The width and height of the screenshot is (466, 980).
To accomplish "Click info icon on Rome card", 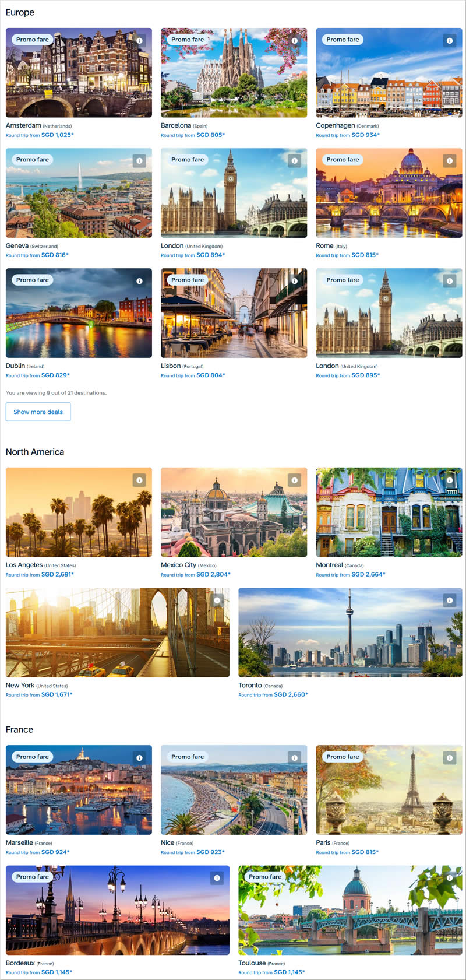I will pyautogui.click(x=450, y=161).
